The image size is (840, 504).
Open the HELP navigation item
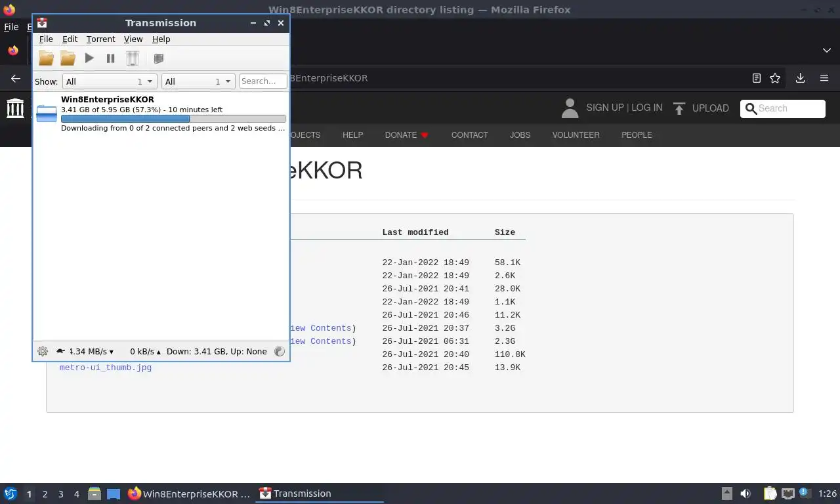point(352,135)
